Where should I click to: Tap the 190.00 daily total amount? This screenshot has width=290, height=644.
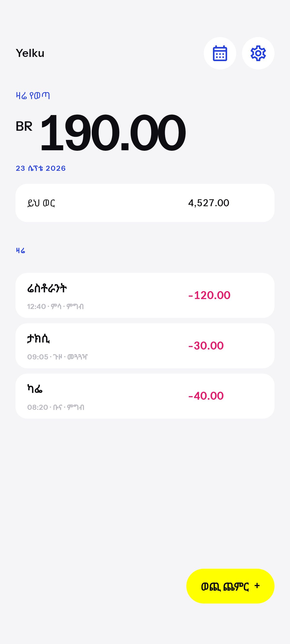113,132
